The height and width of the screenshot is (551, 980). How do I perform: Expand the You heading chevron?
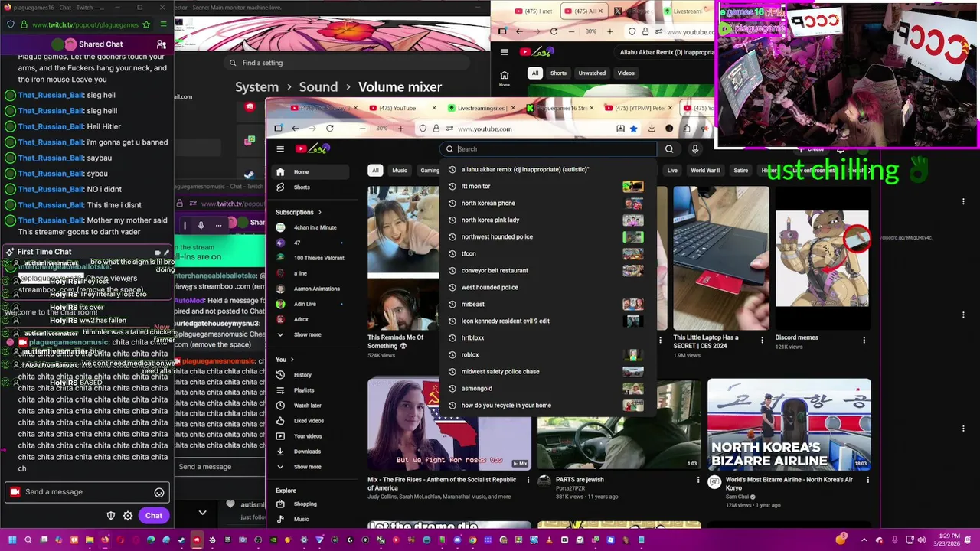[x=292, y=360]
